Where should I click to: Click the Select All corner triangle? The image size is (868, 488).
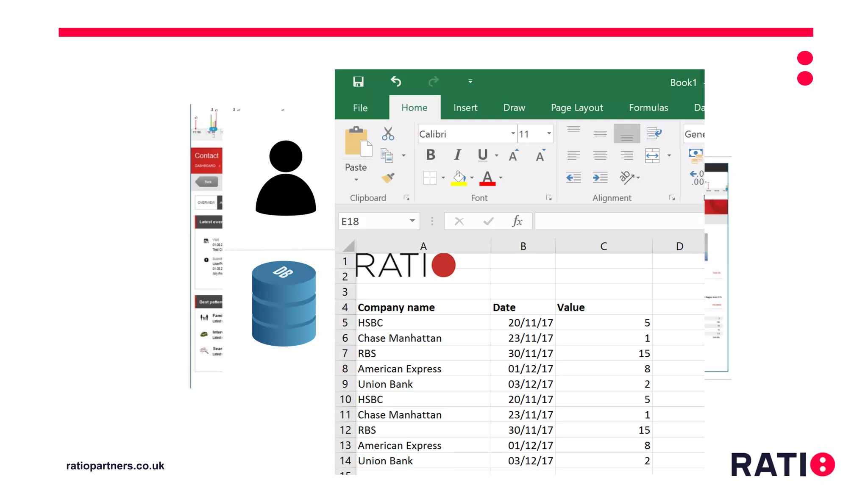pyautogui.click(x=348, y=246)
